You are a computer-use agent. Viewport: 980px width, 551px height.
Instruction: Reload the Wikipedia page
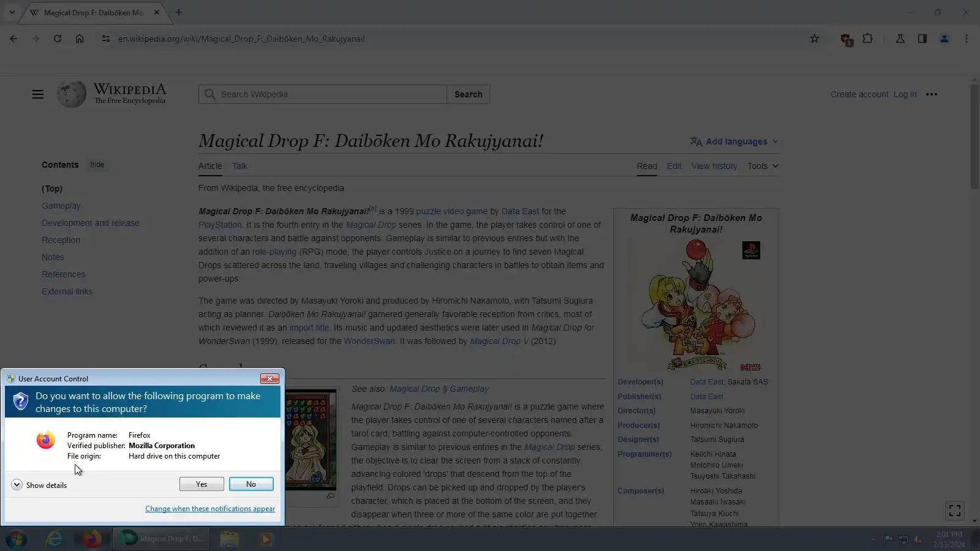click(x=58, y=39)
